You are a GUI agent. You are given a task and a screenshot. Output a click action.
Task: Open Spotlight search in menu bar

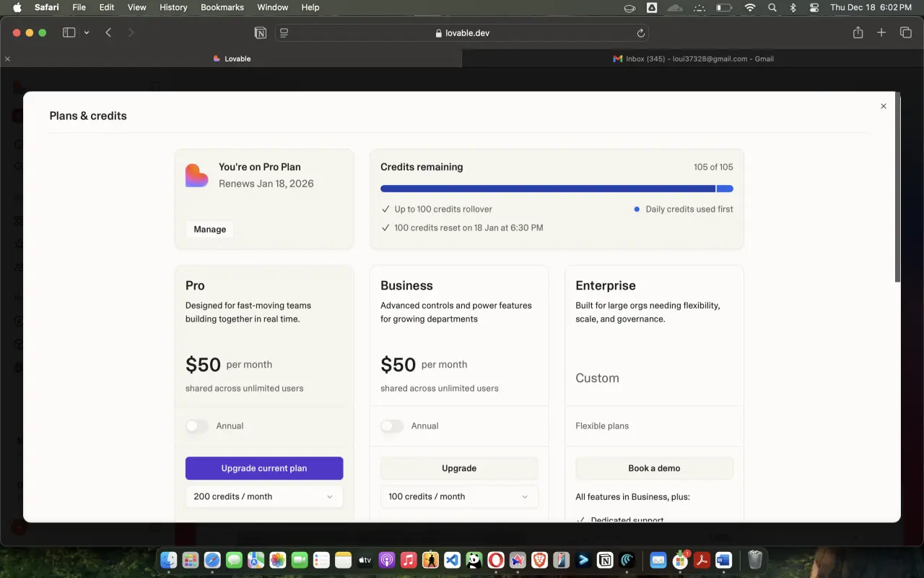[772, 7]
